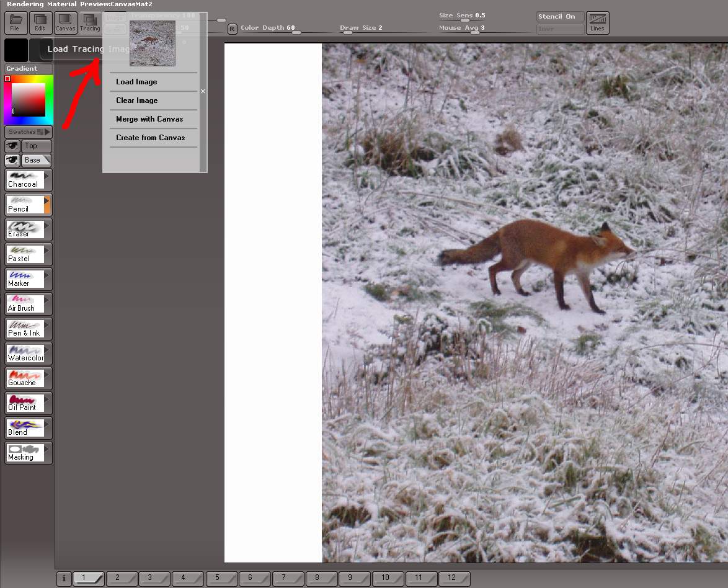Switch to page tab 9
This screenshot has width=728, height=588.
[355, 578]
